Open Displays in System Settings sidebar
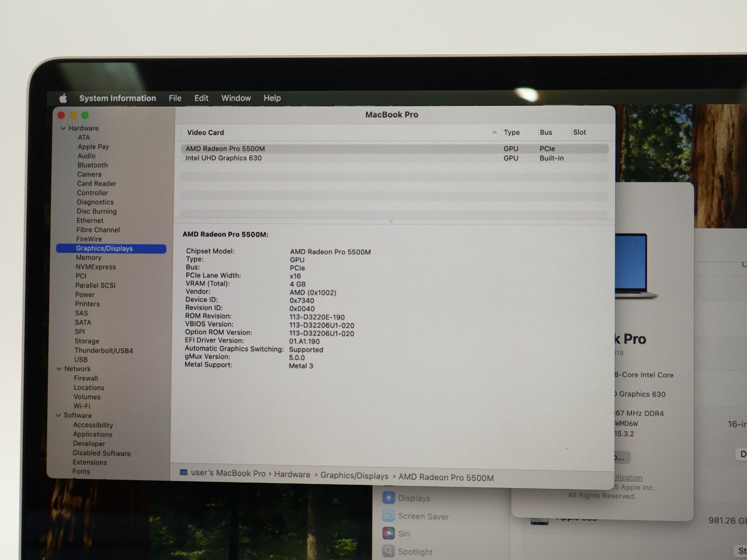747x560 pixels. point(406,498)
